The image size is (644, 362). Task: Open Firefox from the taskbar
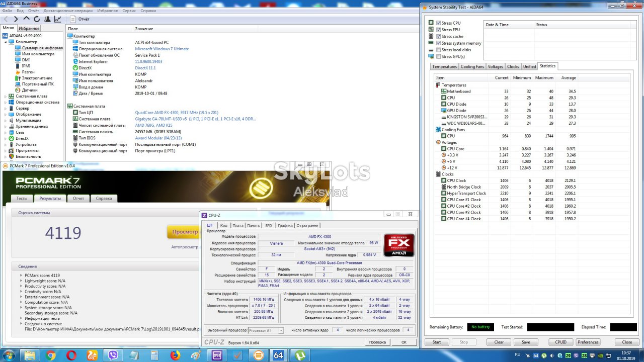click(175, 355)
